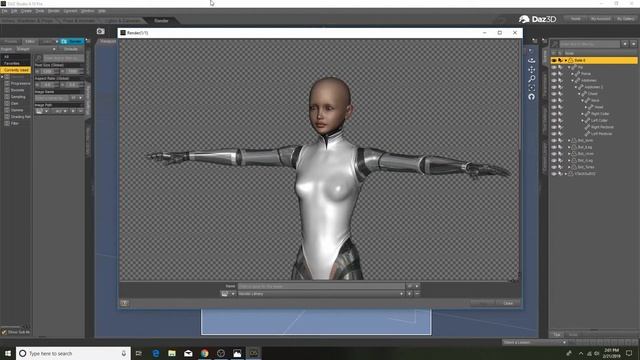Open the File menu
This screenshot has height=360, width=640.
(x=4, y=11)
